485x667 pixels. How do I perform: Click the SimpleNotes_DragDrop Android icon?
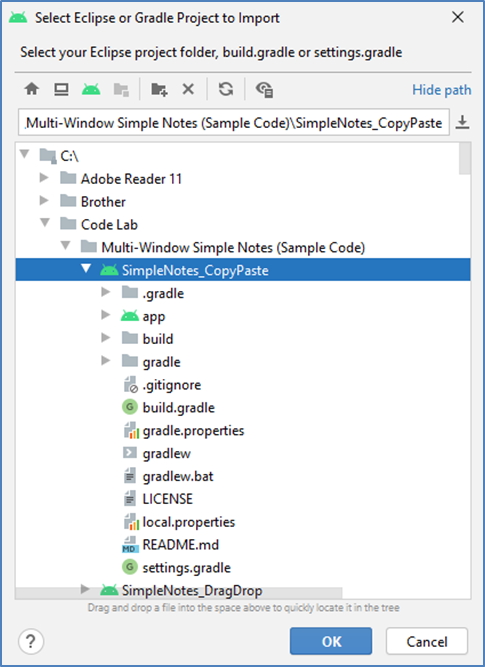(x=109, y=590)
